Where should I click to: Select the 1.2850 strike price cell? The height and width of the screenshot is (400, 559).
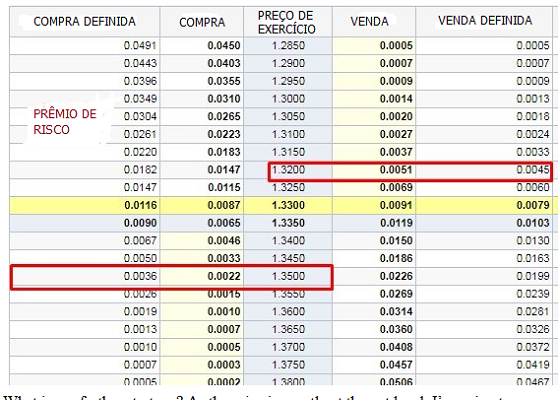[288, 46]
